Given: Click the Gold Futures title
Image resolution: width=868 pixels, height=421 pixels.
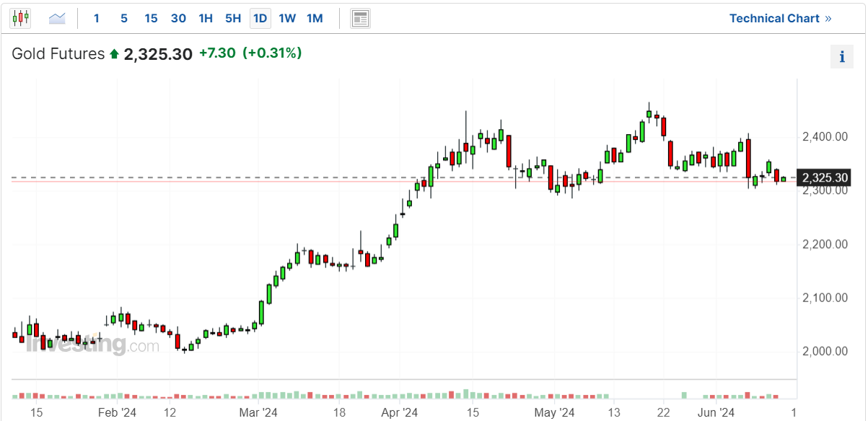Looking at the screenshot, I should click(58, 53).
